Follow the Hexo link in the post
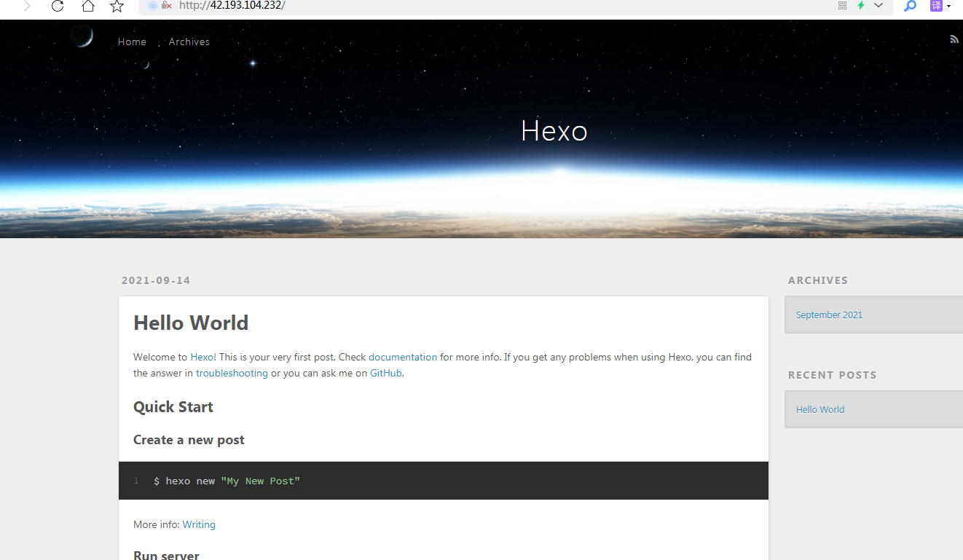Screen dimensions: 963x560 [x=202, y=357]
